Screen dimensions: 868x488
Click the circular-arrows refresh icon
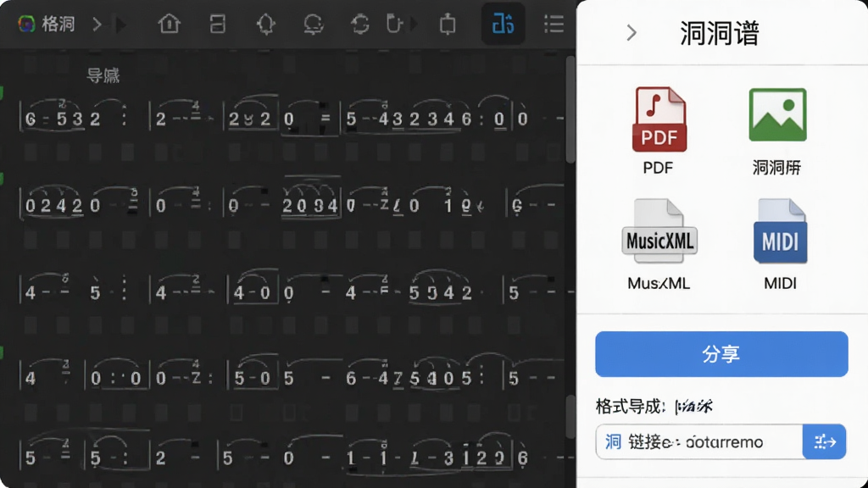(359, 25)
